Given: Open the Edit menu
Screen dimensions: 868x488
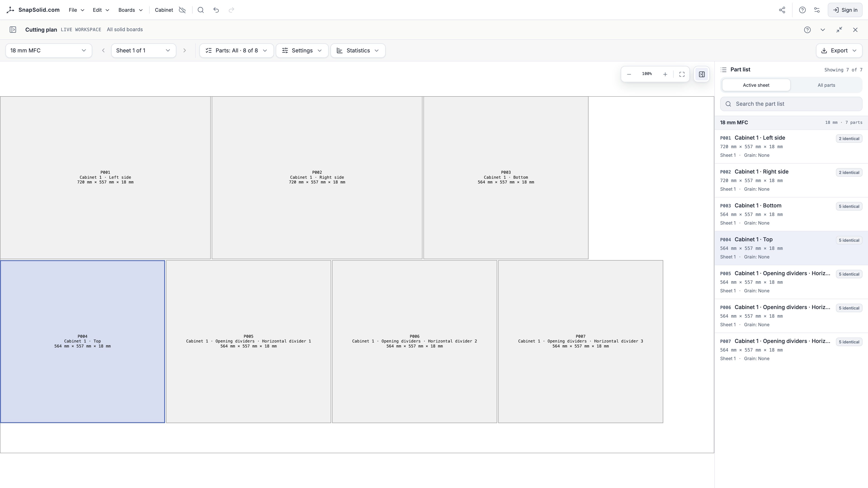Looking at the screenshot, I should pos(101,10).
